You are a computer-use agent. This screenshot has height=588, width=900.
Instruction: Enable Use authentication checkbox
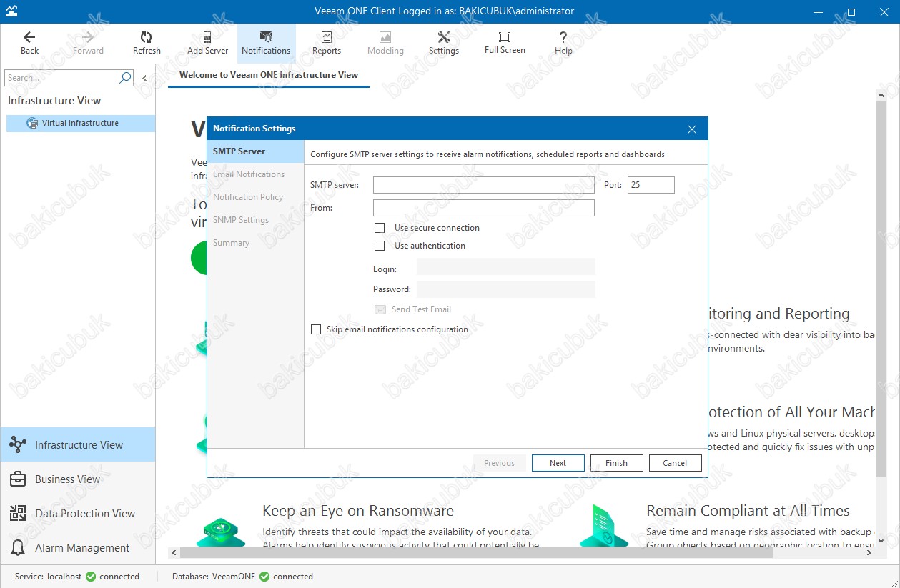pyautogui.click(x=380, y=246)
